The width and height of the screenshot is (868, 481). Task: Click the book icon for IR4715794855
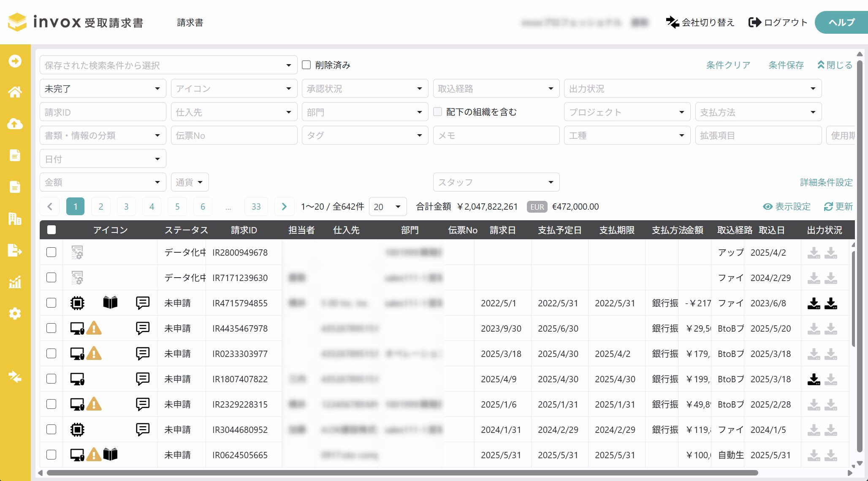(110, 303)
